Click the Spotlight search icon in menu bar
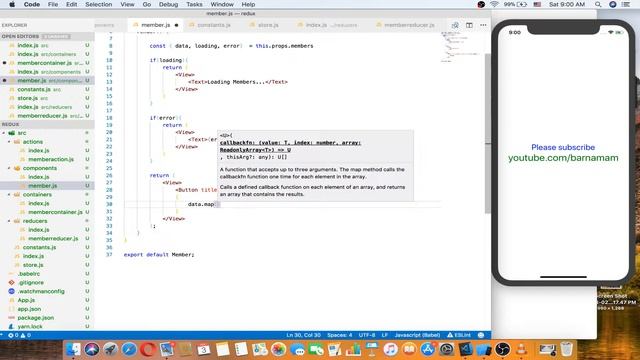640x360 pixels. [x=598, y=4]
